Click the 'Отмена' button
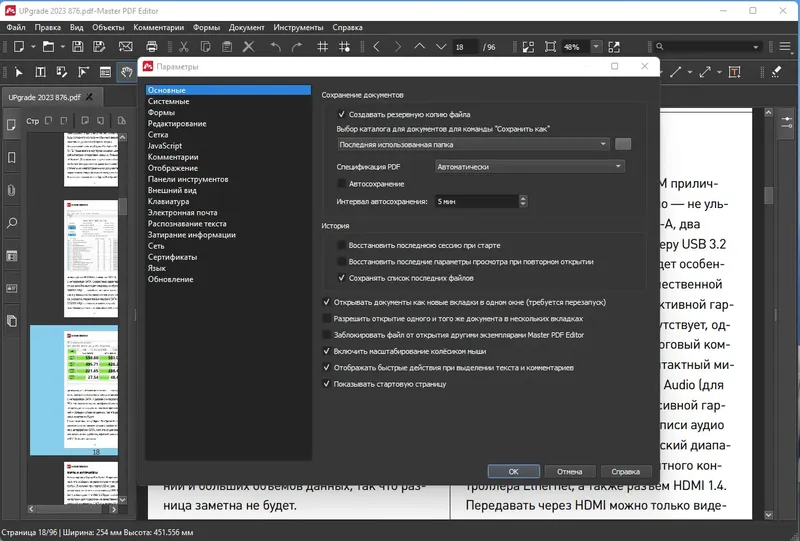Image resolution: width=800 pixels, height=541 pixels. tap(569, 471)
